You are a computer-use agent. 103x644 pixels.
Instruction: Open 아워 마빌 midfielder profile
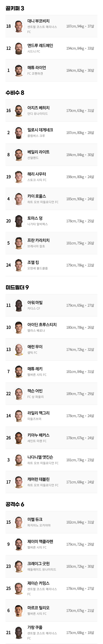pos(51,305)
